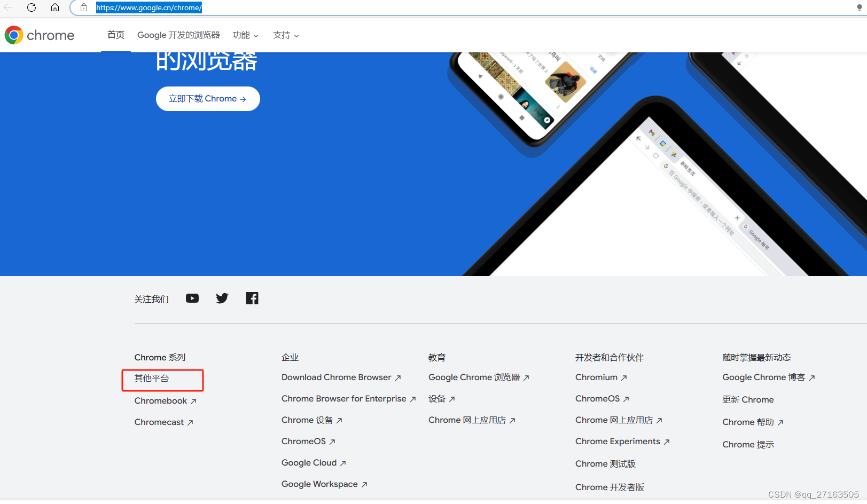The width and height of the screenshot is (867, 504).
Task: Open the Twitter social channel icon
Action: coord(222,298)
